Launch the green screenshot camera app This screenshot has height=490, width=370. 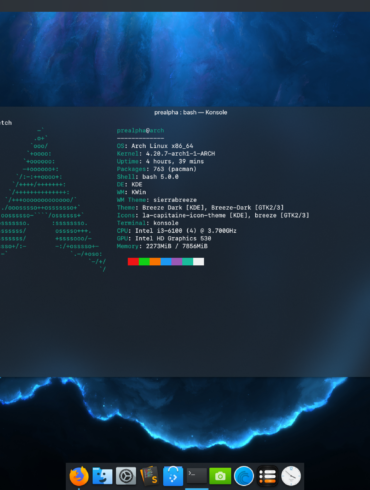click(x=220, y=476)
